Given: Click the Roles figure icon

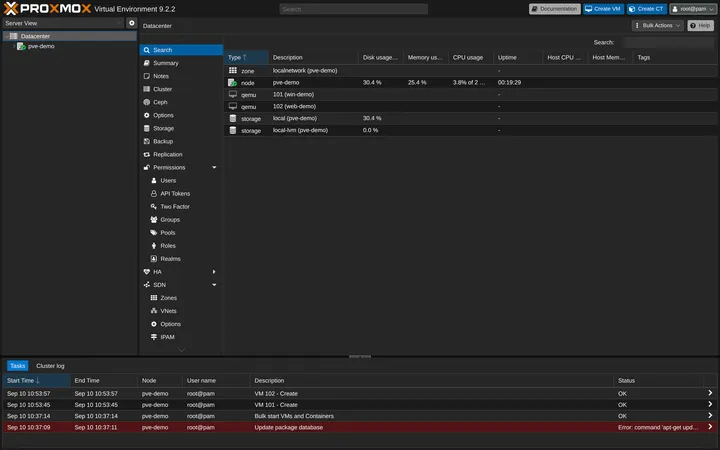Looking at the screenshot, I should pos(154,246).
